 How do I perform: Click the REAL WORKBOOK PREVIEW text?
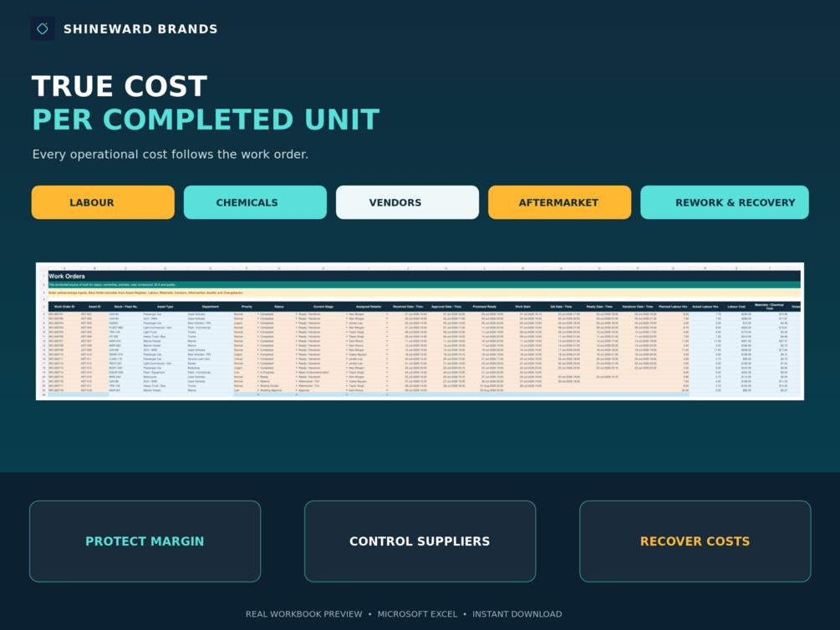[303, 614]
